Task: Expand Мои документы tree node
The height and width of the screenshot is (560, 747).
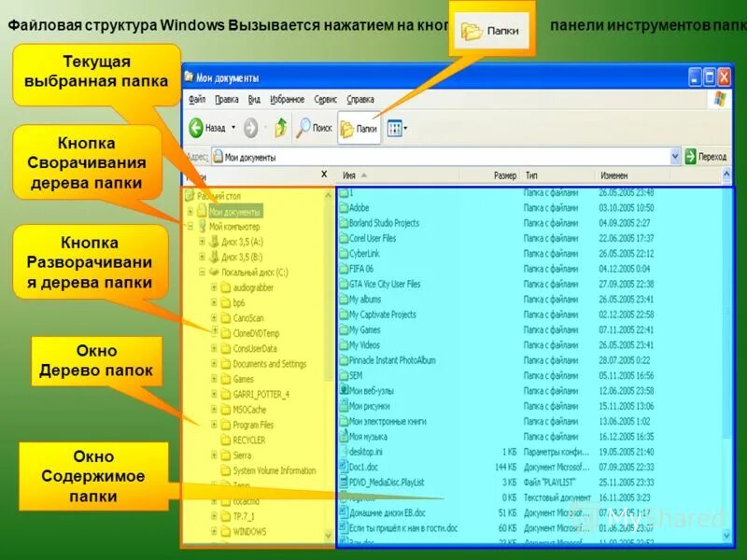Action: pos(190,212)
